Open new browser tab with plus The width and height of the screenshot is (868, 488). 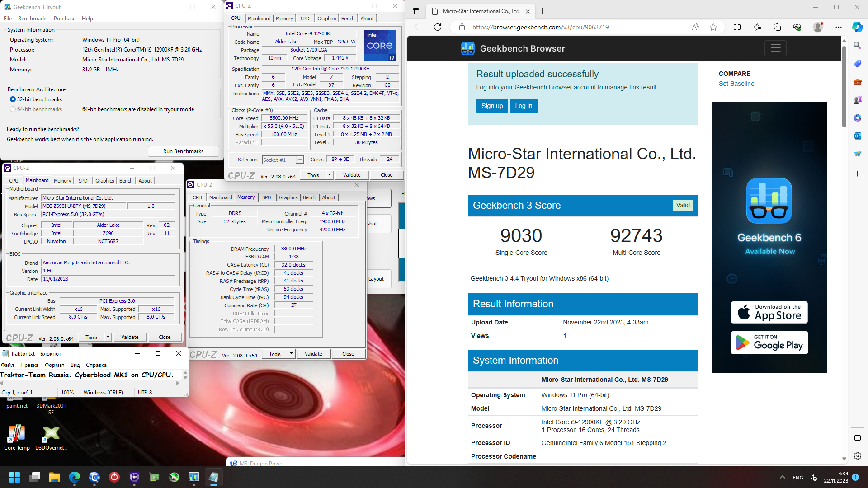click(x=542, y=11)
